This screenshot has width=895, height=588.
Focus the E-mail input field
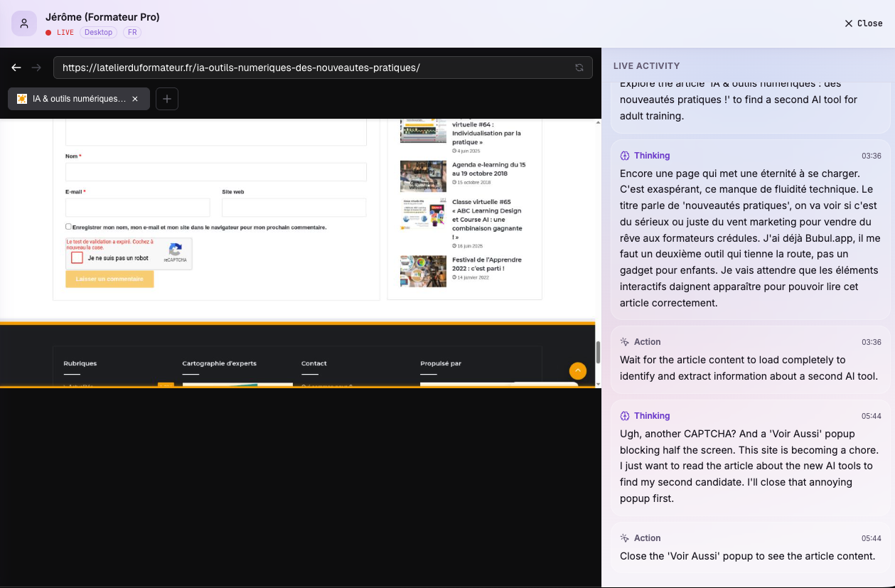(x=137, y=208)
